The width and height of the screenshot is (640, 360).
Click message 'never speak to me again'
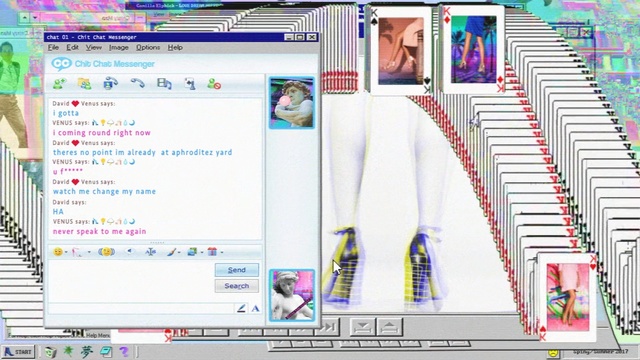coord(99,231)
